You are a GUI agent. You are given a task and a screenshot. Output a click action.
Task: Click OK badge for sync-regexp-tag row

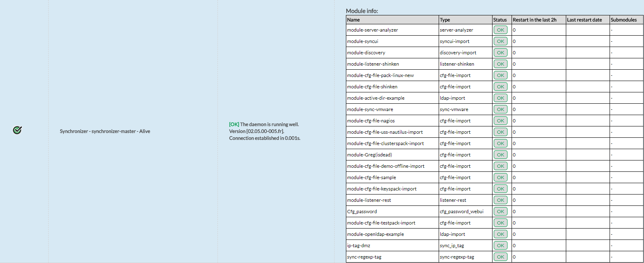pyautogui.click(x=500, y=257)
